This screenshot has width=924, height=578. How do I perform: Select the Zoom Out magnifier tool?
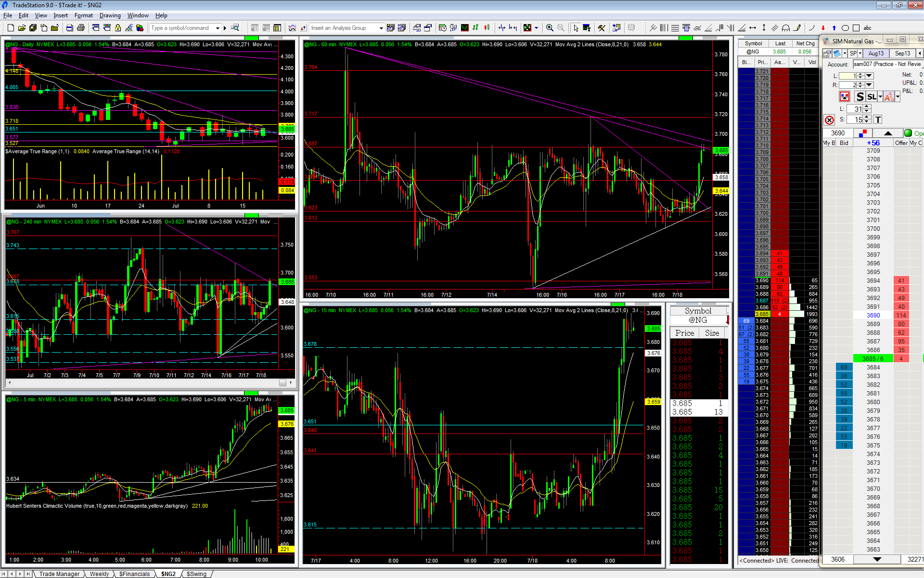tap(561, 28)
